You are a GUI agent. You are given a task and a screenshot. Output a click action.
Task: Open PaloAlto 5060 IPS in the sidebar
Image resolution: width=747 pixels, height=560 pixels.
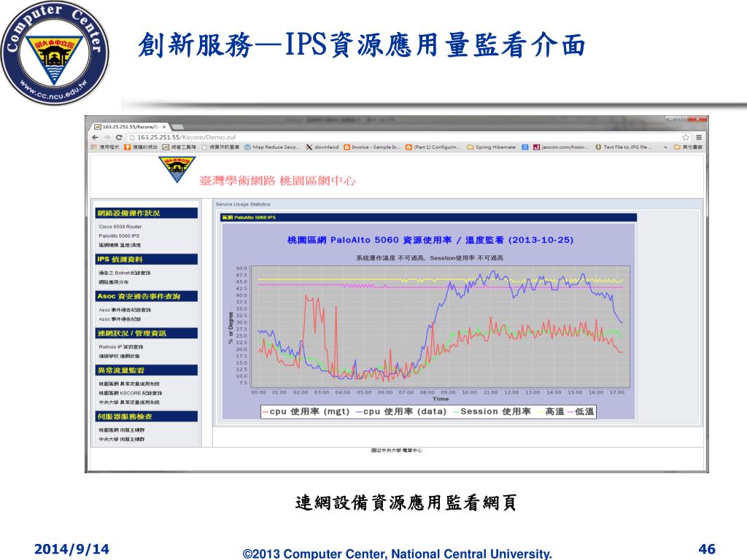click(x=119, y=236)
